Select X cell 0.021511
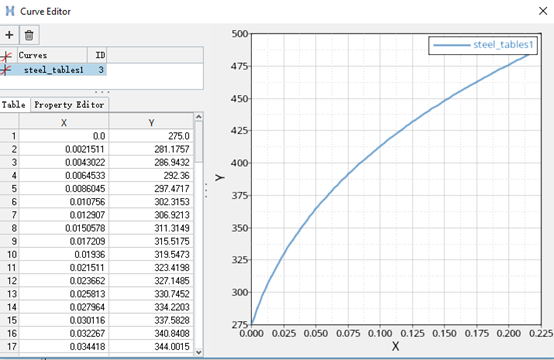Viewport: 554px width, 360px height. tap(64, 267)
